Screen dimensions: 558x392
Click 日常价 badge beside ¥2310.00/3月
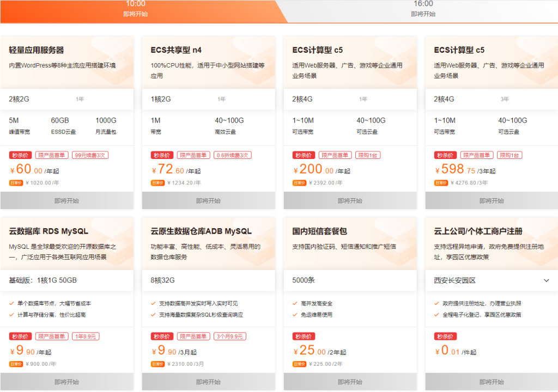pyautogui.click(x=157, y=364)
